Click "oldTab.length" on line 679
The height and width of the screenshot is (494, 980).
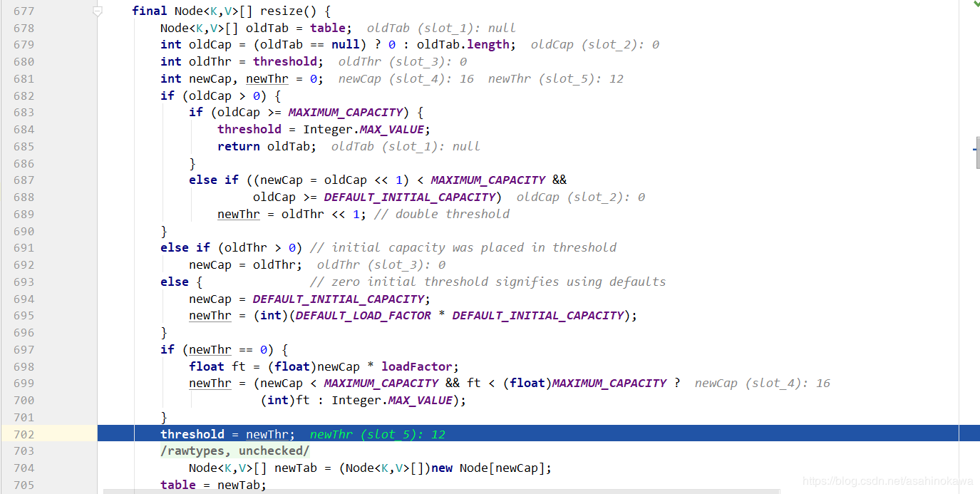coord(463,44)
